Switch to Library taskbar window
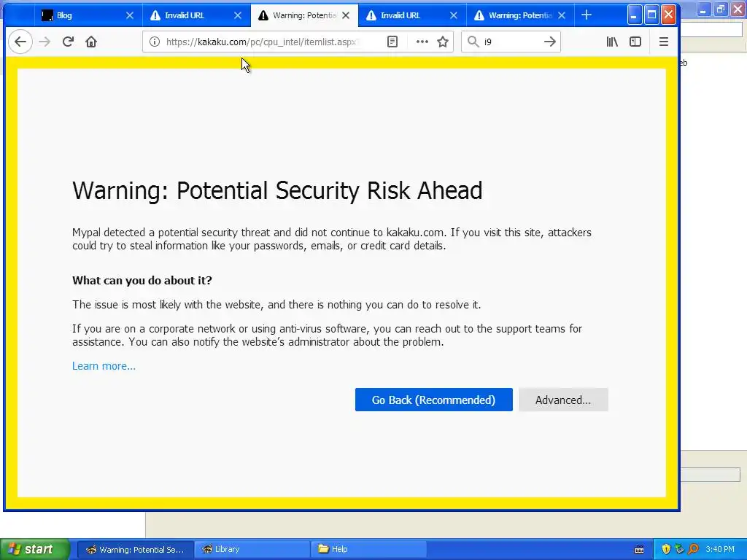 point(252,550)
